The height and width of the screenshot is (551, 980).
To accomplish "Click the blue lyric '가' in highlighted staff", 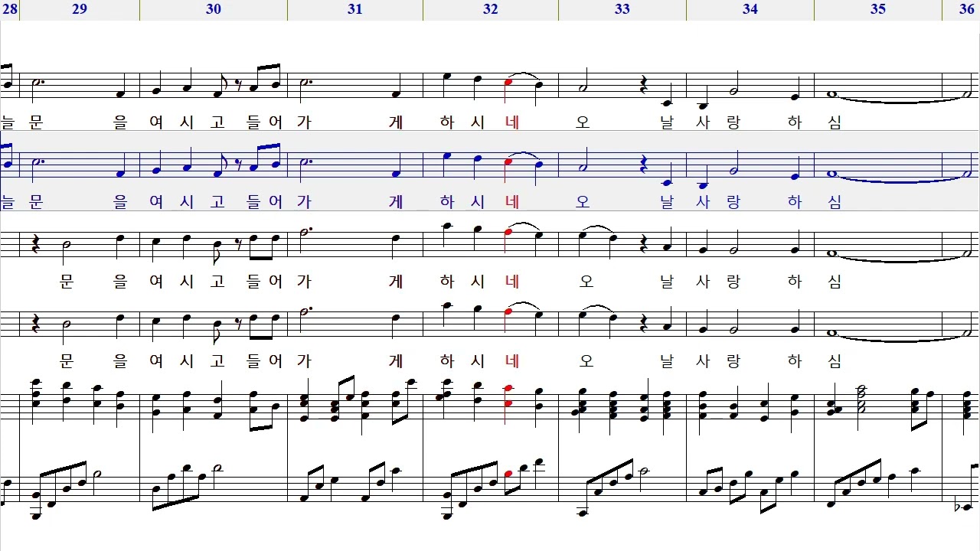I will coord(304,201).
